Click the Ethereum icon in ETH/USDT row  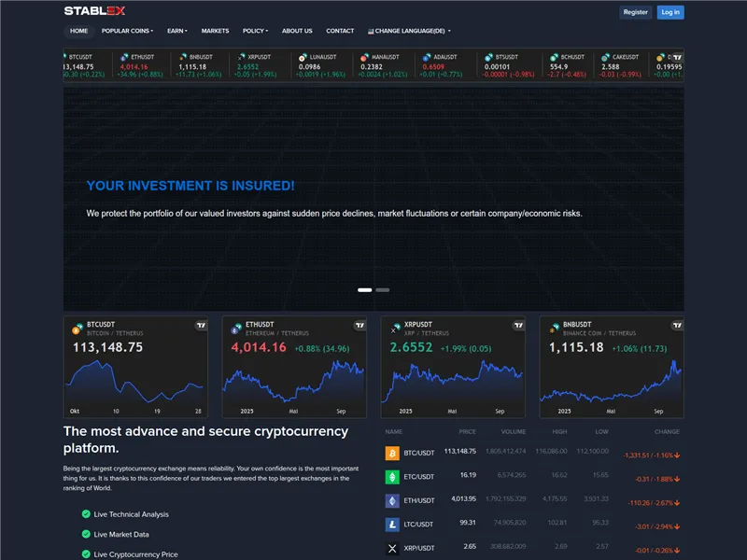coord(392,500)
